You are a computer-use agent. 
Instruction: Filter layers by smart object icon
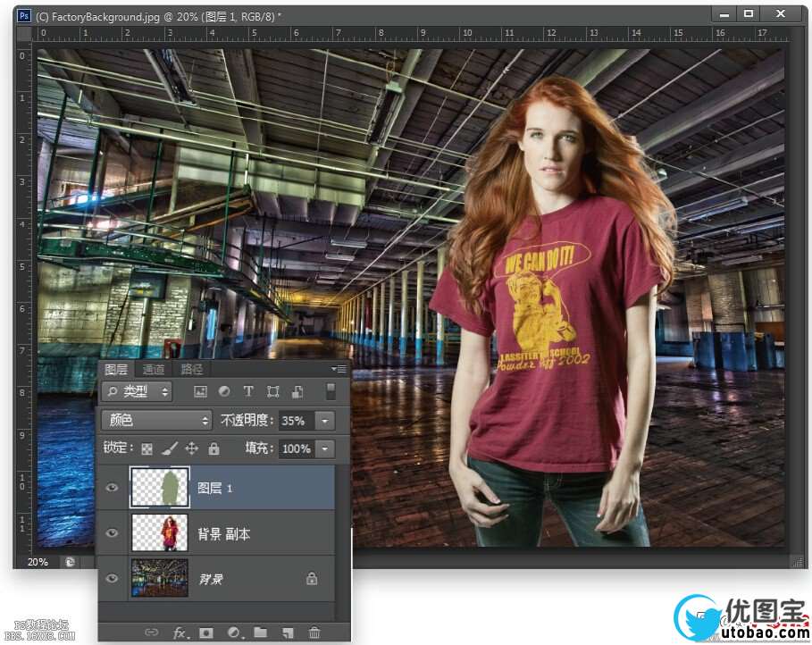(297, 391)
